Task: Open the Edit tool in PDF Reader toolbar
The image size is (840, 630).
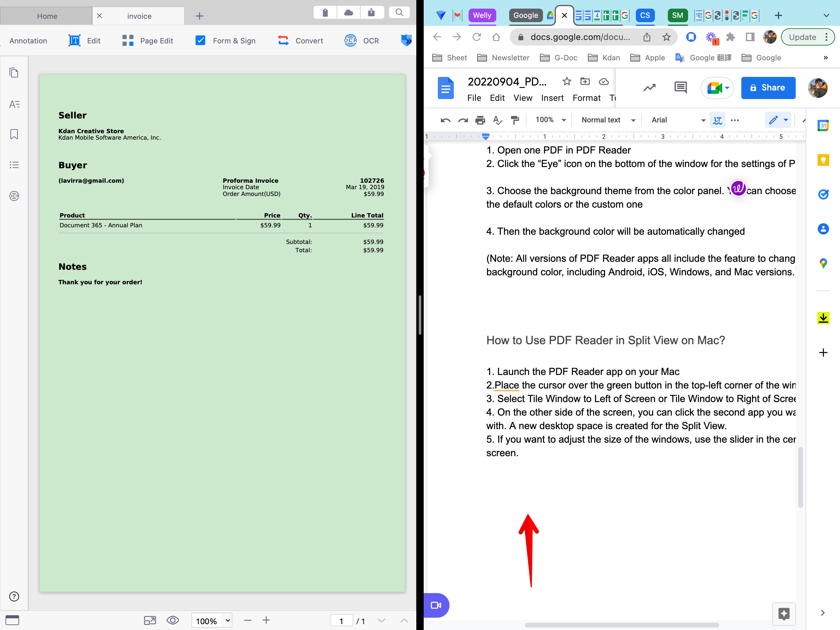Action: (x=84, y=41)
